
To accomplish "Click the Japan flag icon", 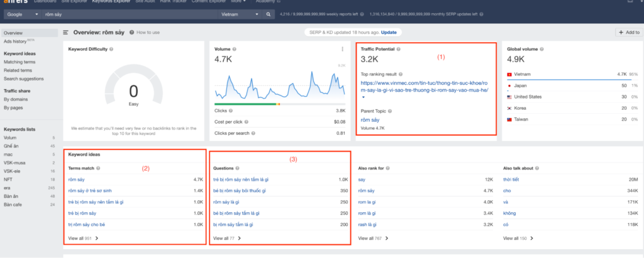I will pos(509,86).
